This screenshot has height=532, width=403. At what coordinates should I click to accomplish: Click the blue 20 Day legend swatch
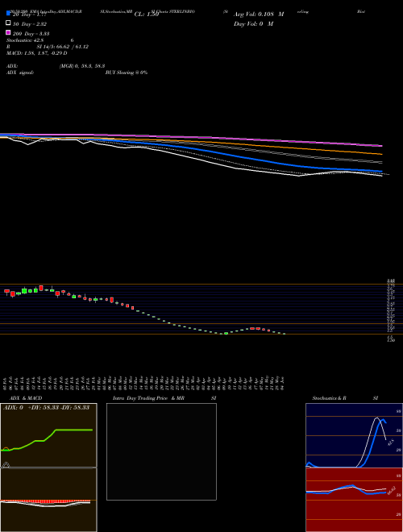8,13
